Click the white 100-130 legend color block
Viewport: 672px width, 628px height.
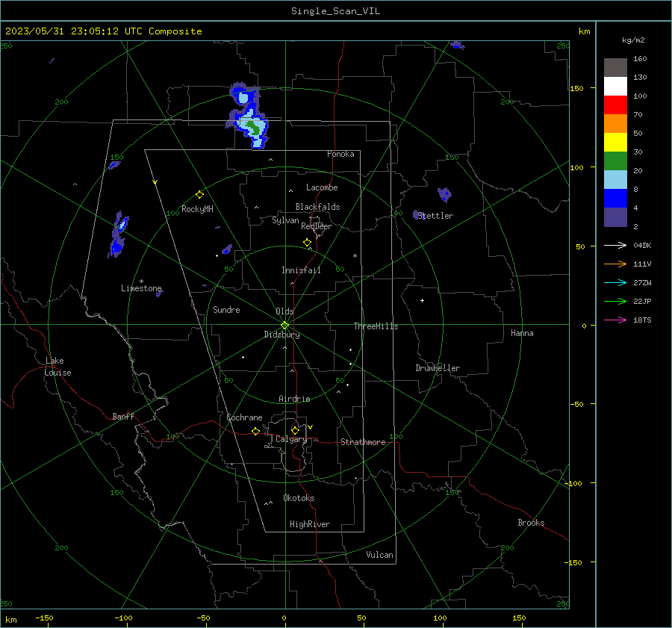click(615, 86)
